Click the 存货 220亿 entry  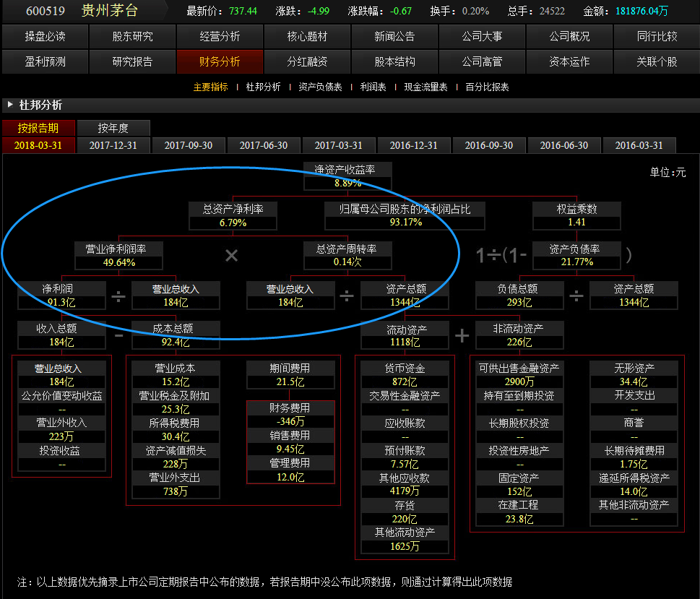(405, 512)
